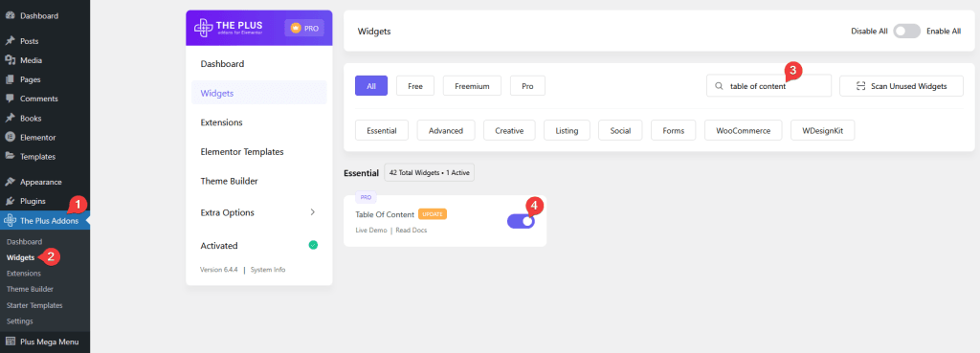This screenshot has width=980, height=353.
Task: Select the Freemium filter tab
Action: pyautogui.click(x=472, y=86)
